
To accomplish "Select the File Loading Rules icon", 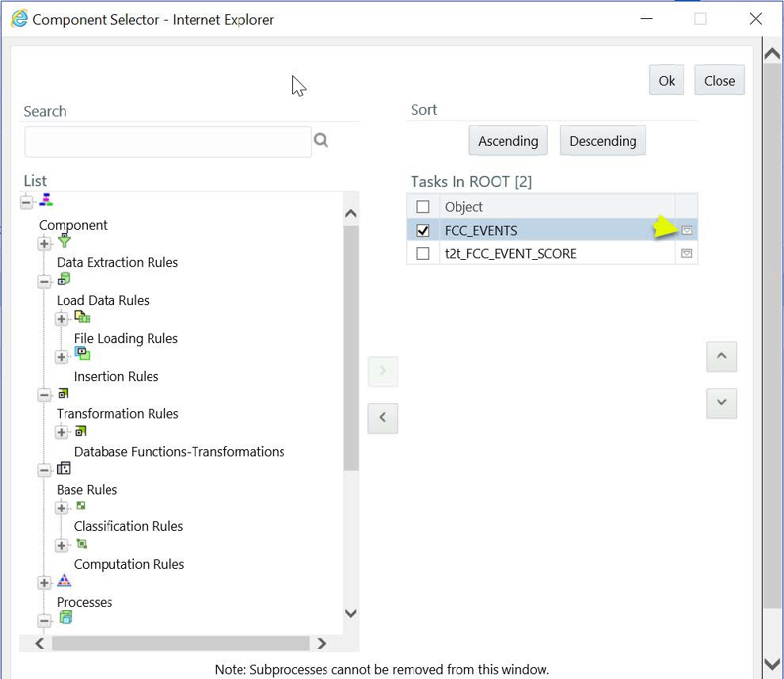I will (82, 318).
